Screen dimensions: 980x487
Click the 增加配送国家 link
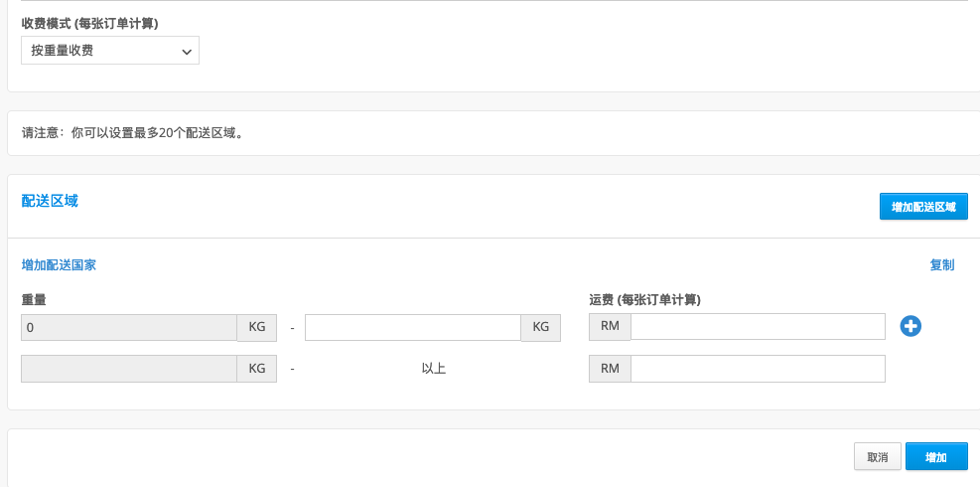pyautogui.click(x=59, y=264)
